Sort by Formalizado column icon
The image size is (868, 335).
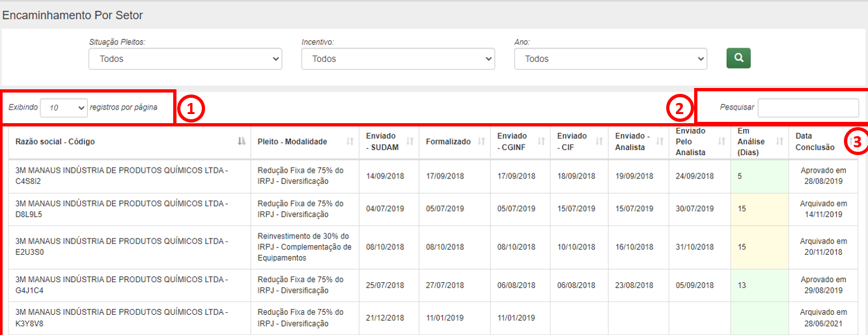pyautogui.click(x=481, y=141)
